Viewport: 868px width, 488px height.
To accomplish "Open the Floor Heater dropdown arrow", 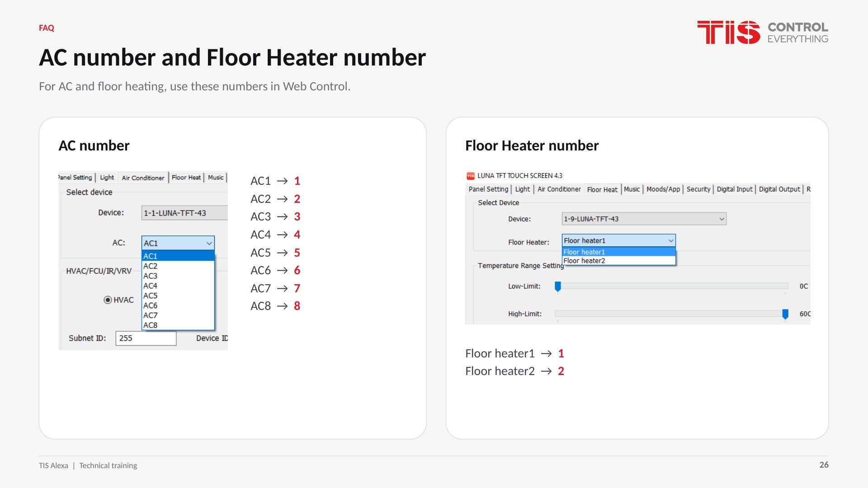I will (671, 240).
